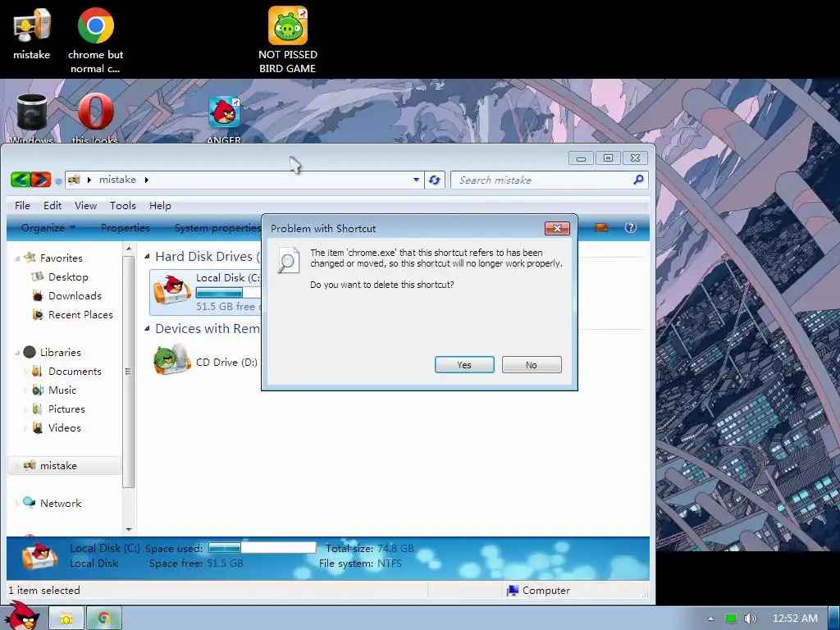Open the Explorer help icon

pos(631,228)
